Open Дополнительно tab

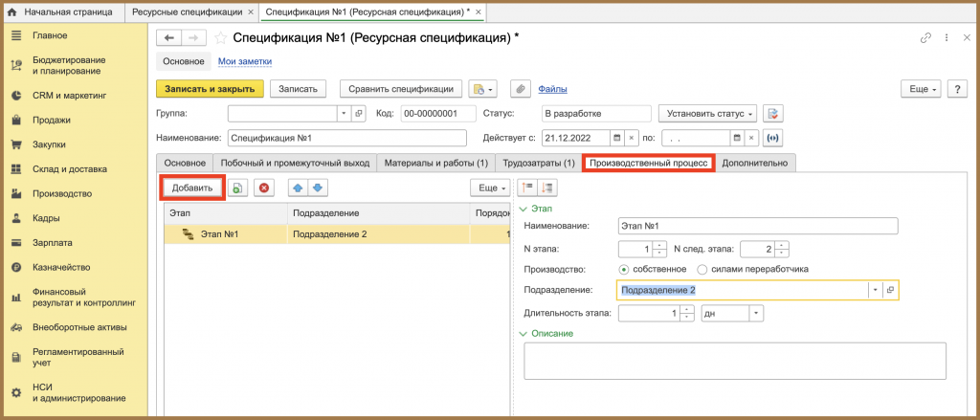tap(756, 164)
